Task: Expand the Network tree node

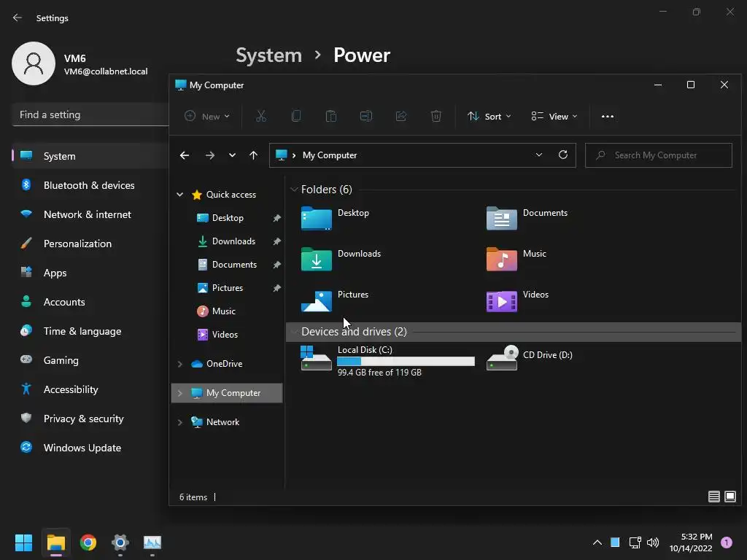Action: (x=179, y=422)
